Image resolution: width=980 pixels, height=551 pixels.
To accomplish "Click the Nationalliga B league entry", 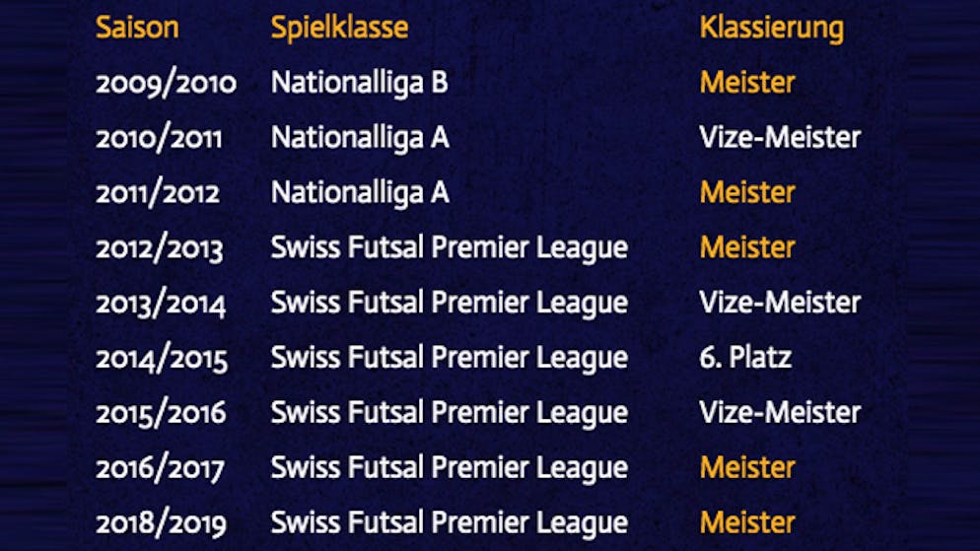I will pyautogui.click(x=359, y=83).
